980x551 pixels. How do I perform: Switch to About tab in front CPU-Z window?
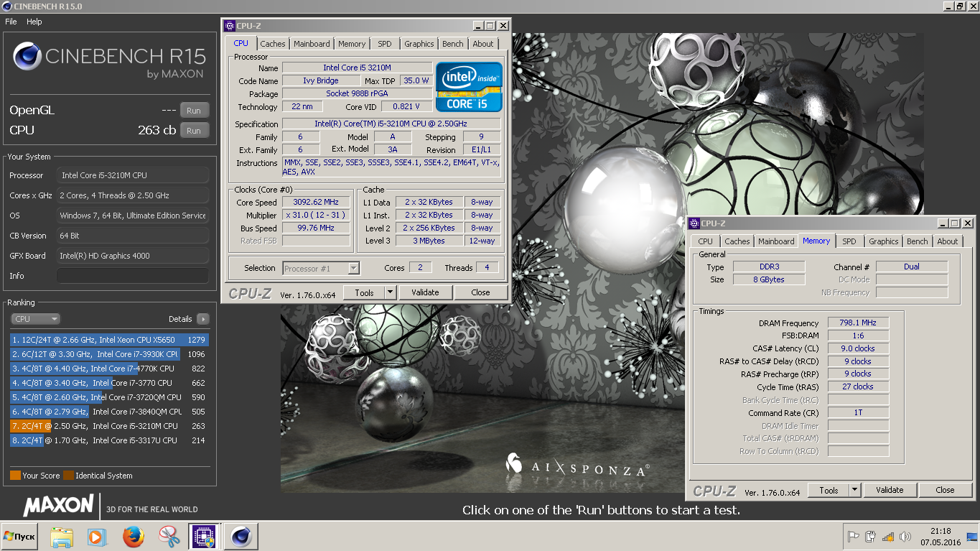pyautogui.click(x=482, y=44)
